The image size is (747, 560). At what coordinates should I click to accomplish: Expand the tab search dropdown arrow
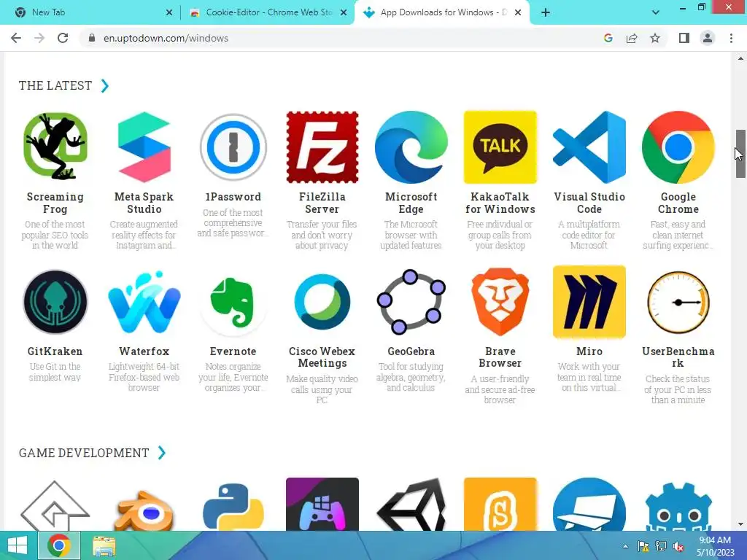pos(656,12)
